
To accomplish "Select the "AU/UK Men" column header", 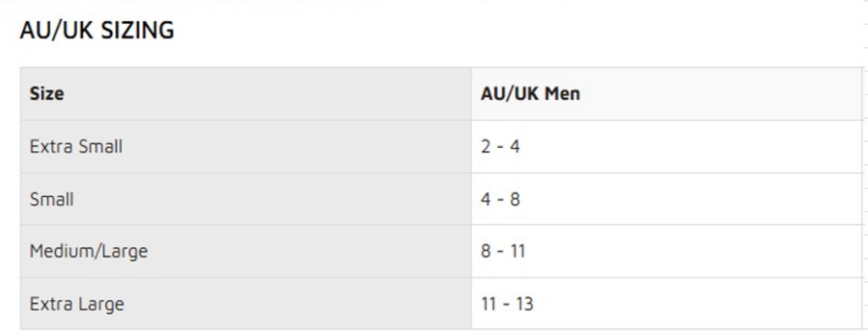I will point(530,94).
